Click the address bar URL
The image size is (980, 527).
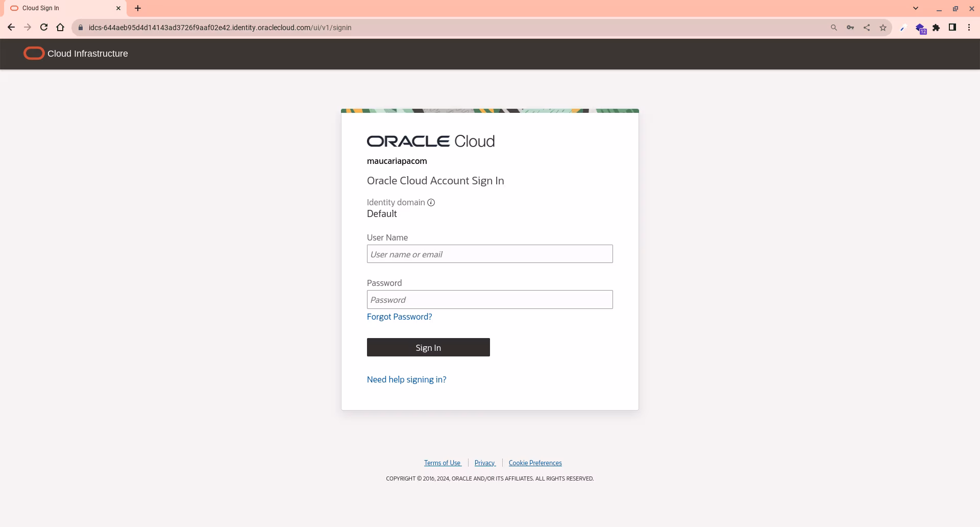(220, 28)
